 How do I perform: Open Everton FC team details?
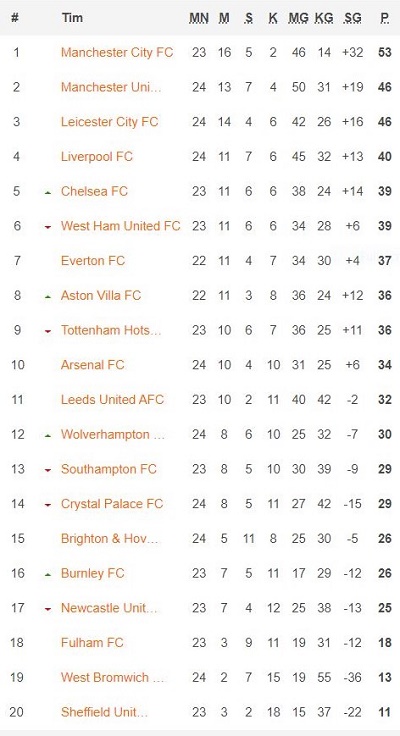coord(93,261)
